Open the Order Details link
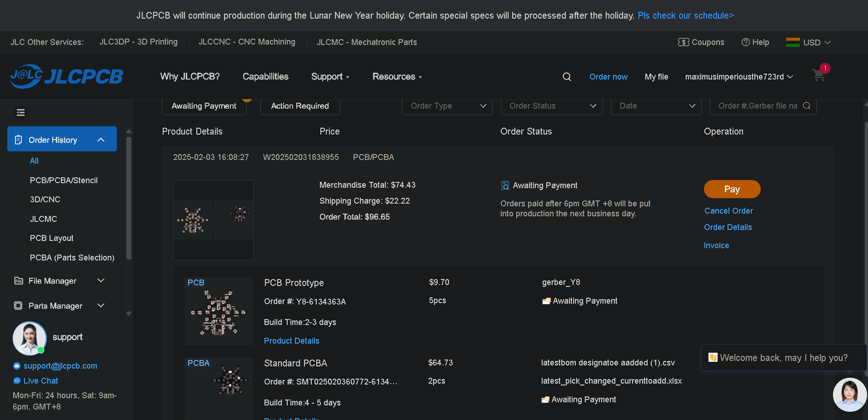 point(728,227)
